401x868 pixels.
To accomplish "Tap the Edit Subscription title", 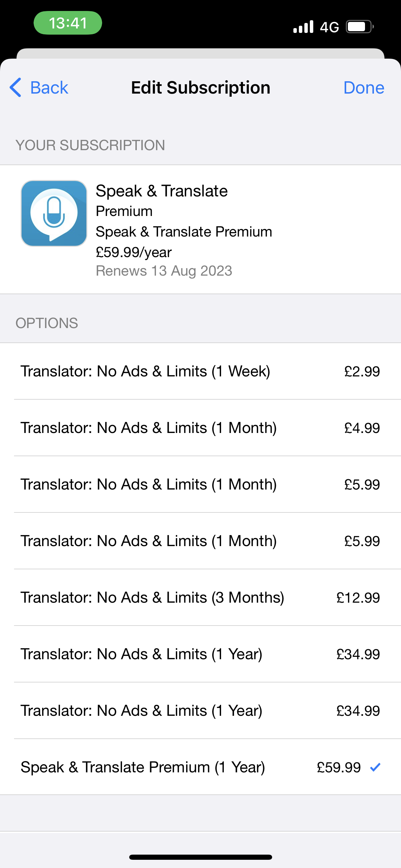I will [x=200, y=88].
